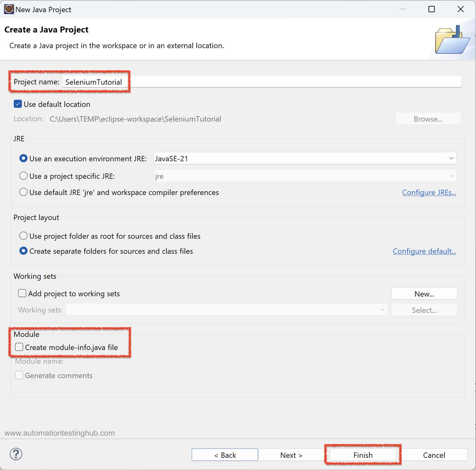Choose Use project folder as root option
This screenshot has height=470, width=476.
23,236
